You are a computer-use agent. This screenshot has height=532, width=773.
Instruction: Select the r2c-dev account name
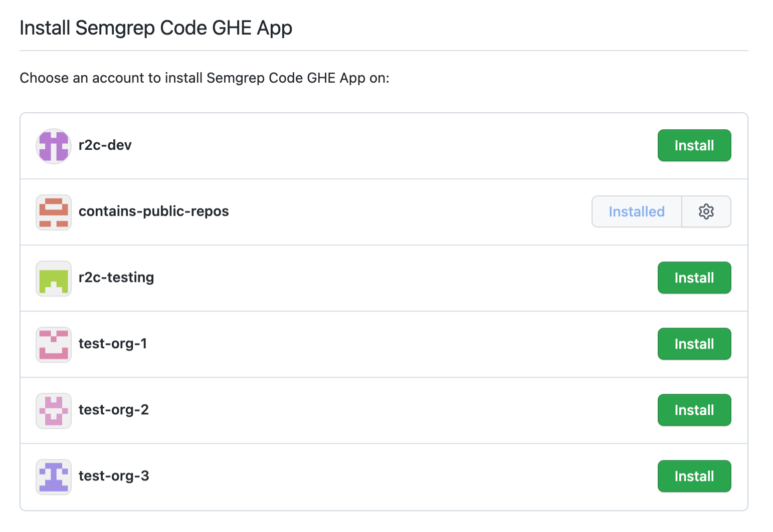(x=105, y=145)
